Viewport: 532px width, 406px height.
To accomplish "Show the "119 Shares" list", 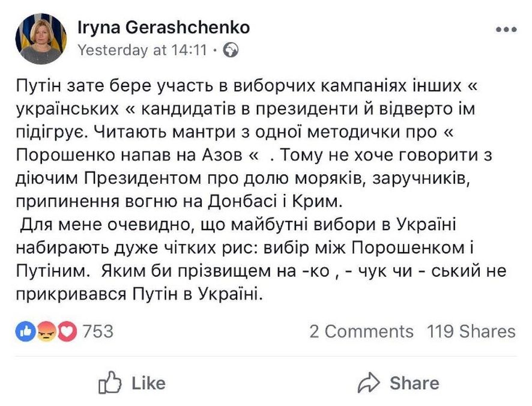I will point(471,331).
